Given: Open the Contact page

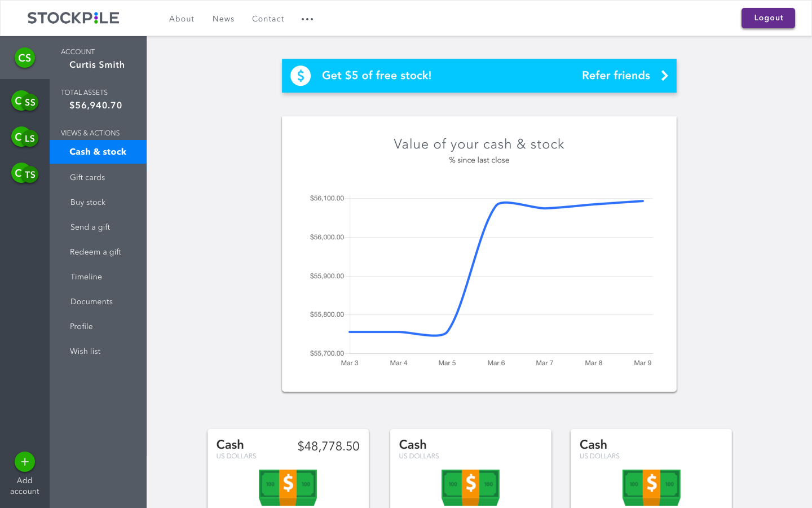Looking at the screenshot, I should [x=268, y=19].
